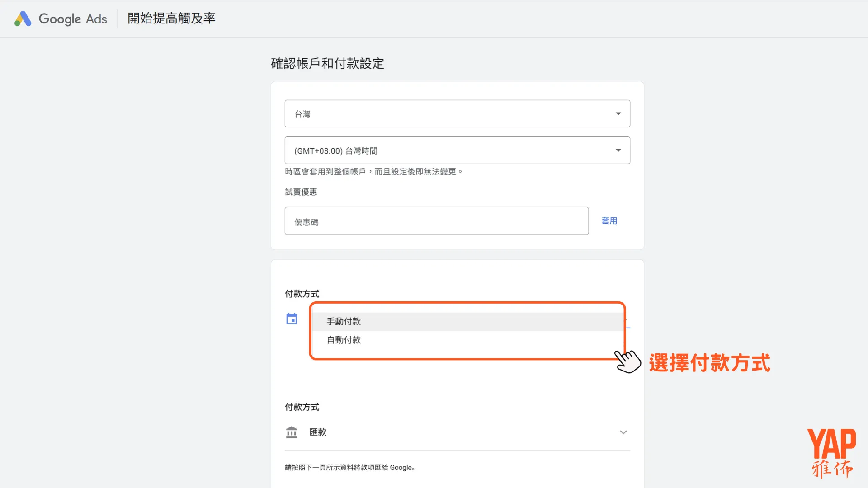Image resolution: width=868 pixels, height=488 pixels.
Task: Click the orange pointing hand graphic
Action: pyautogui.click(x=628, y=361)
